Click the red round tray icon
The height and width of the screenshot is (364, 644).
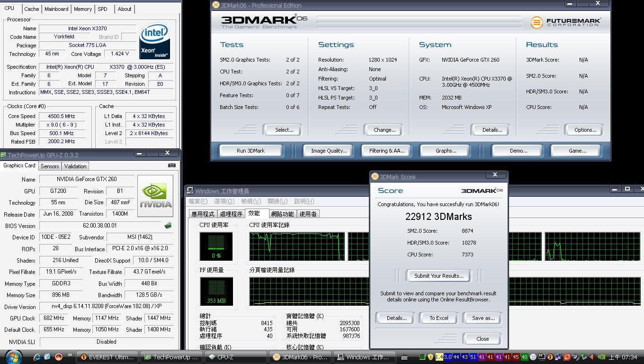[567, 357]
